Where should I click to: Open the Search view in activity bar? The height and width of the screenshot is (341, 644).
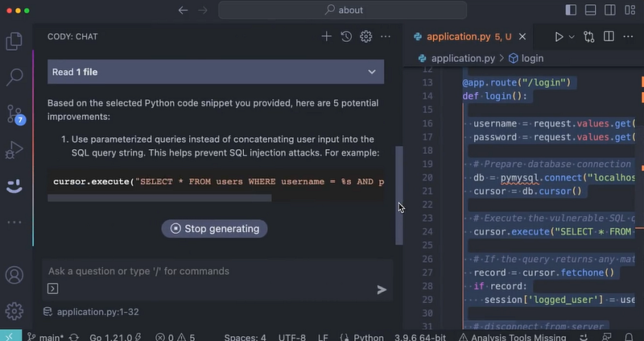point(14,77)
